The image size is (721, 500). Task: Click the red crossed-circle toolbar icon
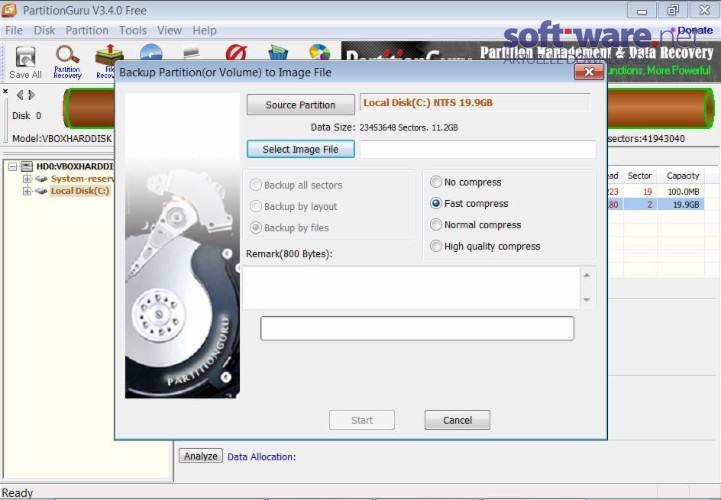point(236,52)
